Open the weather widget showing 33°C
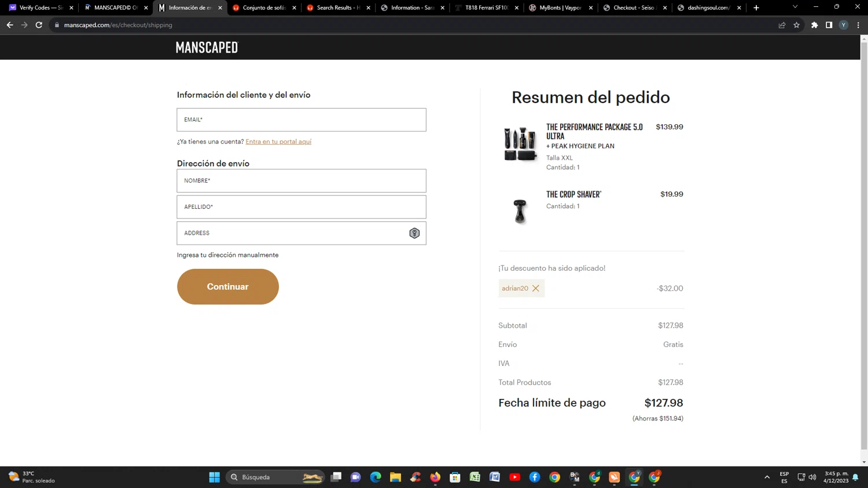 [32, 477]
